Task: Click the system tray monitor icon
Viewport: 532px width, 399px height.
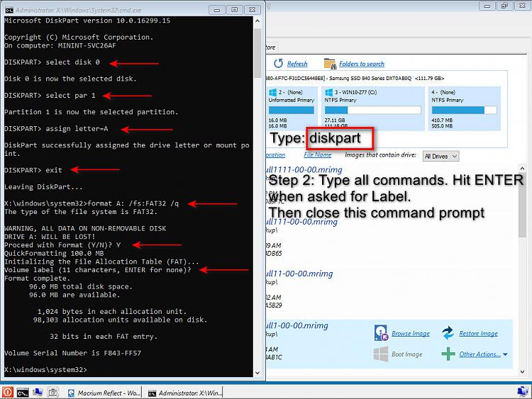Action: point(523,392)
